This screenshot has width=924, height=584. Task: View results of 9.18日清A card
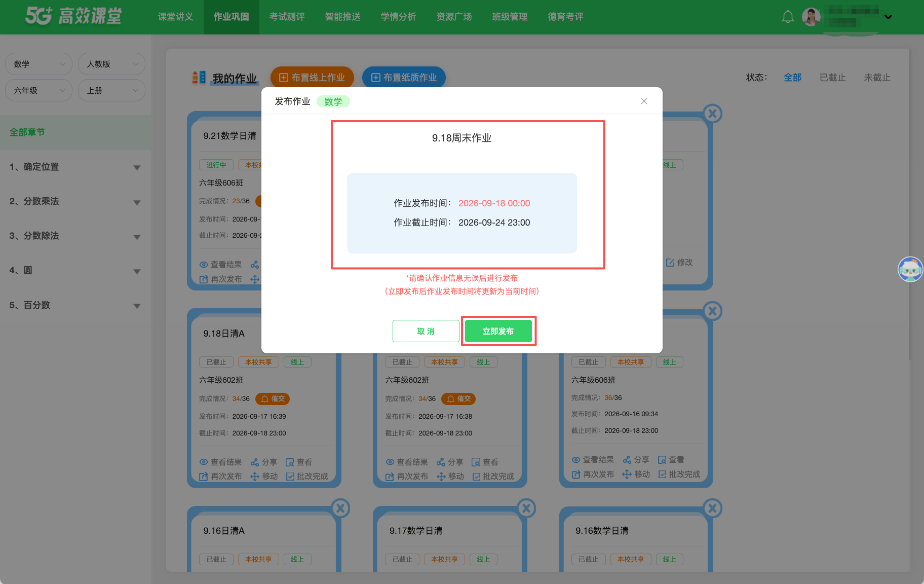point(220,462)
